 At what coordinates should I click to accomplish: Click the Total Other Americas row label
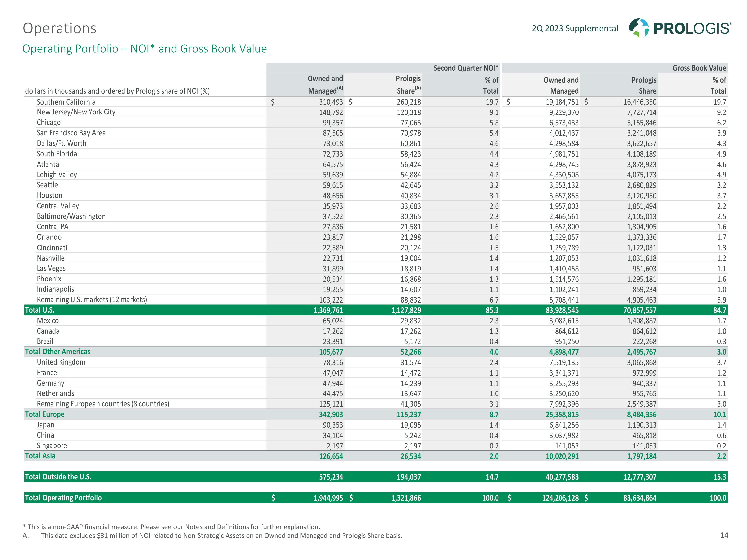58,352
